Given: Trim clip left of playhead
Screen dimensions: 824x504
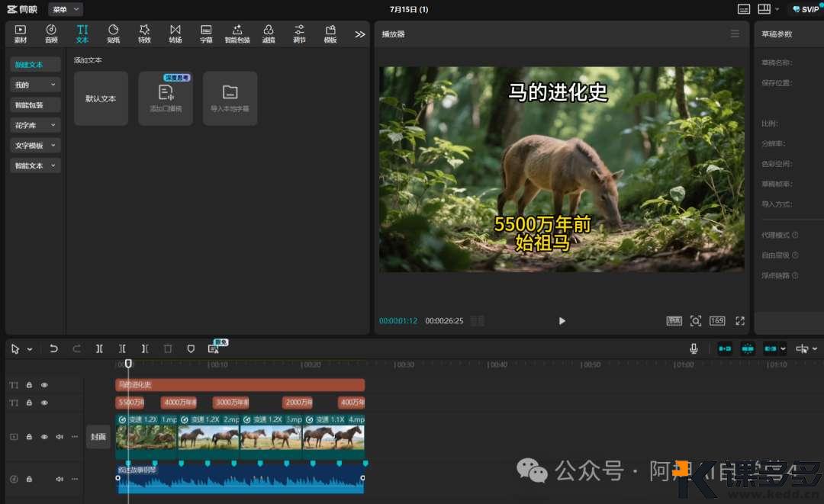Looking at the screenshot, I should (x=122, y=348).
